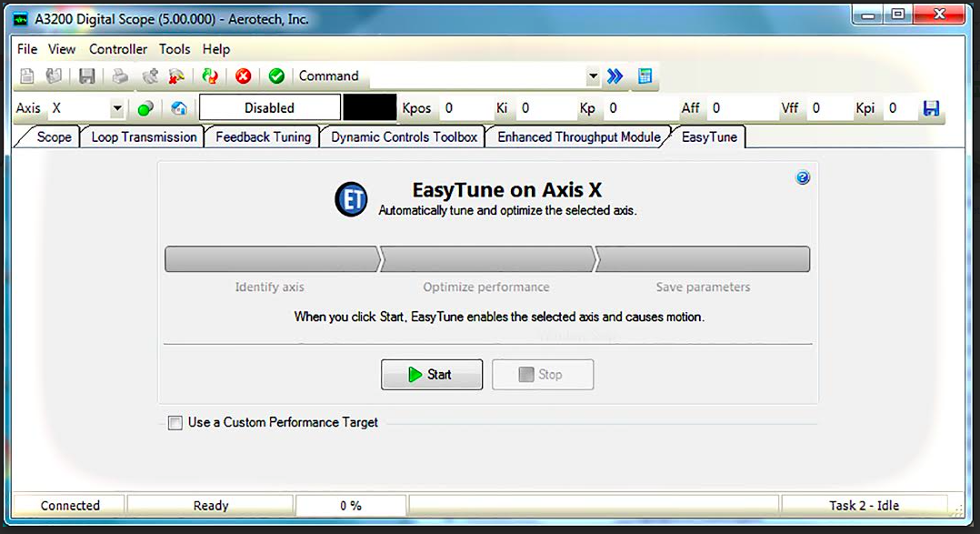Maximize the A3200 Digital Scope window
Viewport: 980px width, 534px height.
tap(898, 15)
